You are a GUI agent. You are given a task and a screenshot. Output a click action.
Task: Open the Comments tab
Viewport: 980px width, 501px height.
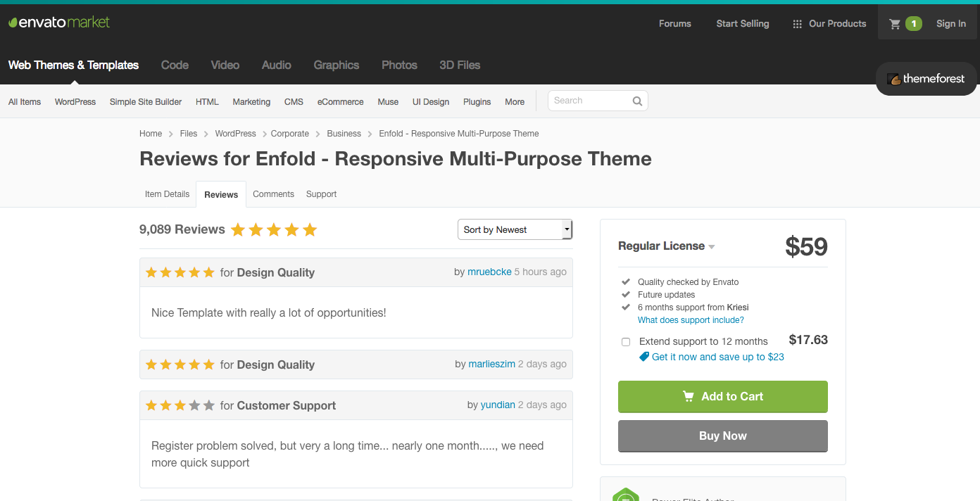[273, 194]
